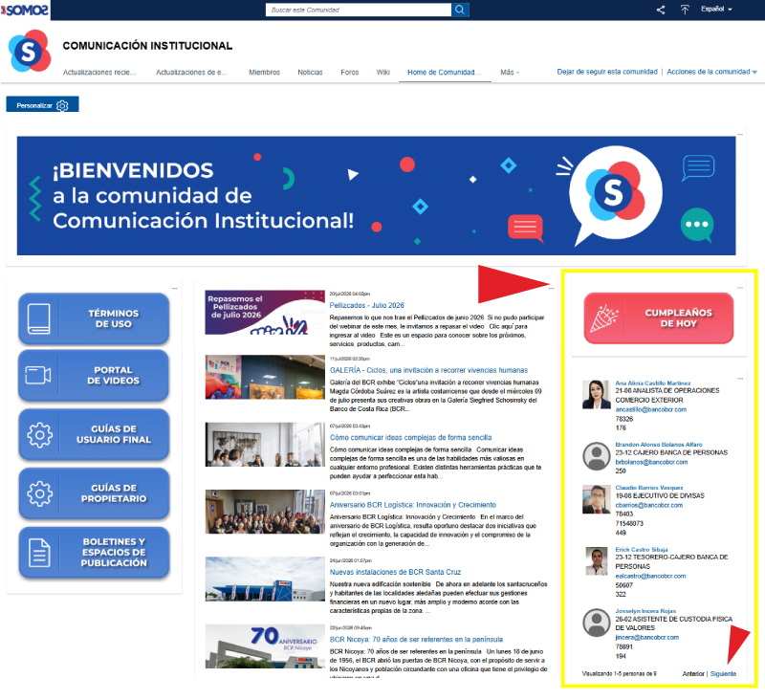Click Dejar de seguir esta comunidad link
This screenshot has height=700, width=765.
click(607, 72)
